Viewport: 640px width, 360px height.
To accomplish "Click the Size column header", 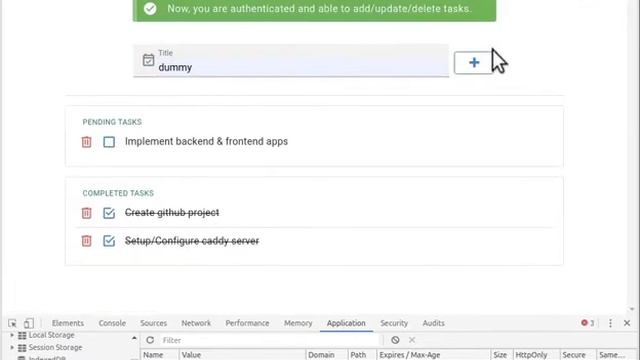I will click(501, 355).
